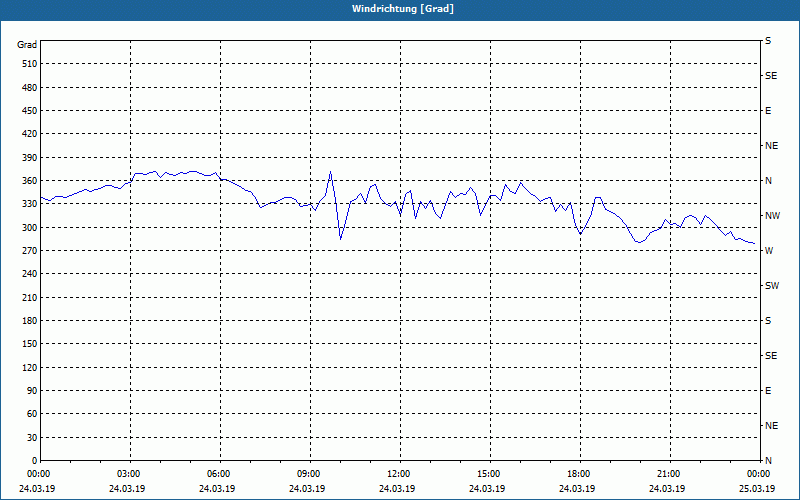Click the 480 y-axis tick label
Image resolution: width=800 pixels, height=500 pixels.
pos(30,87)
